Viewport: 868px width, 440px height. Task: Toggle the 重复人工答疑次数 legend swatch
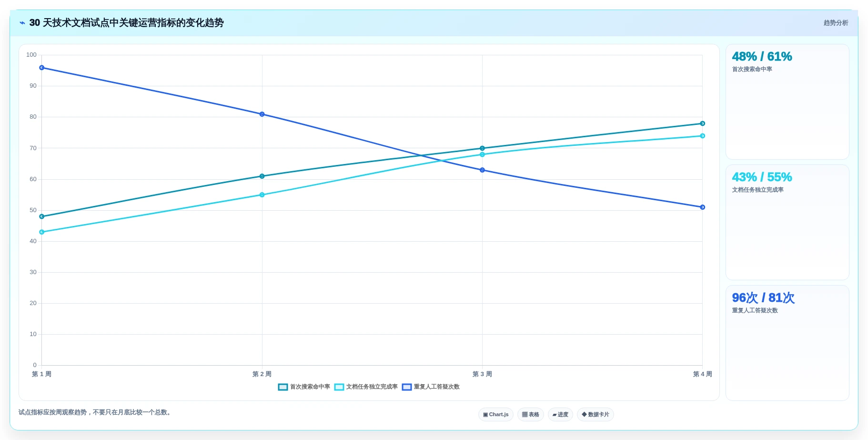pos(407,387)
